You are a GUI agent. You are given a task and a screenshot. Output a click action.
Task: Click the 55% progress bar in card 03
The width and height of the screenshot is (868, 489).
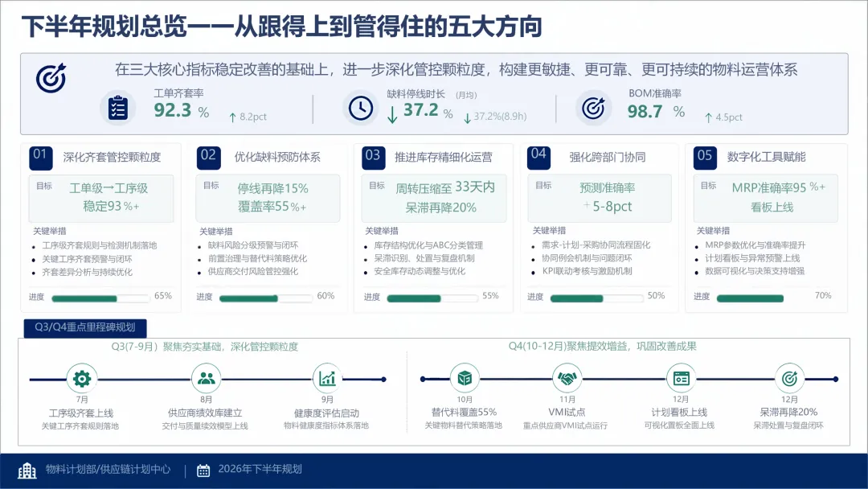pos(432,298)
